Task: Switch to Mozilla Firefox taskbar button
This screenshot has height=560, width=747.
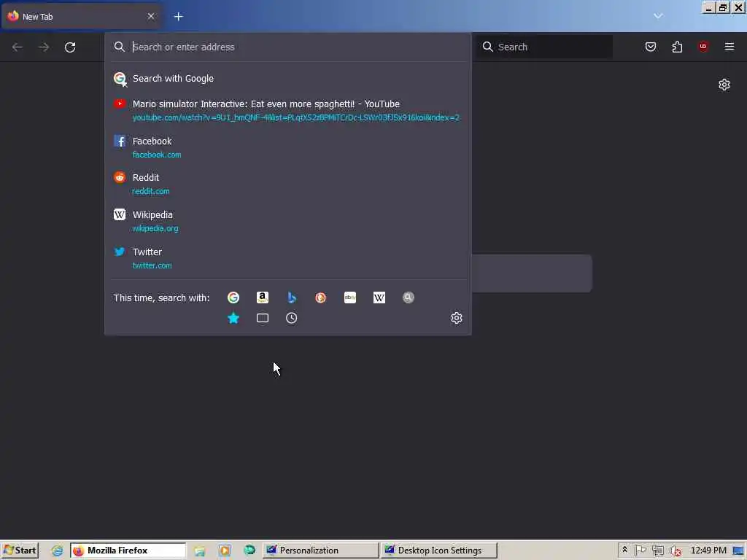Action: 128,551
